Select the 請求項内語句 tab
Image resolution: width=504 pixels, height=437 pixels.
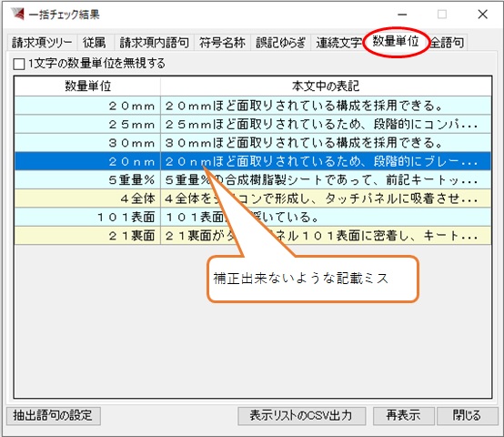pyautogui.click(x=154, y=43)
